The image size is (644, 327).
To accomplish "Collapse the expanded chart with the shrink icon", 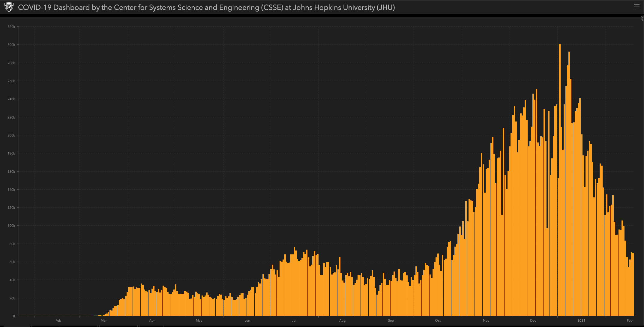I will (642, 19).
